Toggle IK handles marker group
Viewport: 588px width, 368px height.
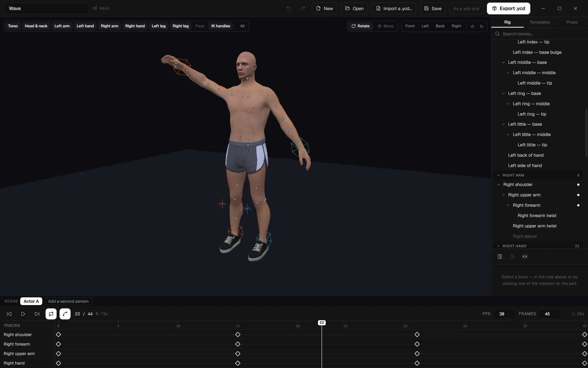[220, 26]
